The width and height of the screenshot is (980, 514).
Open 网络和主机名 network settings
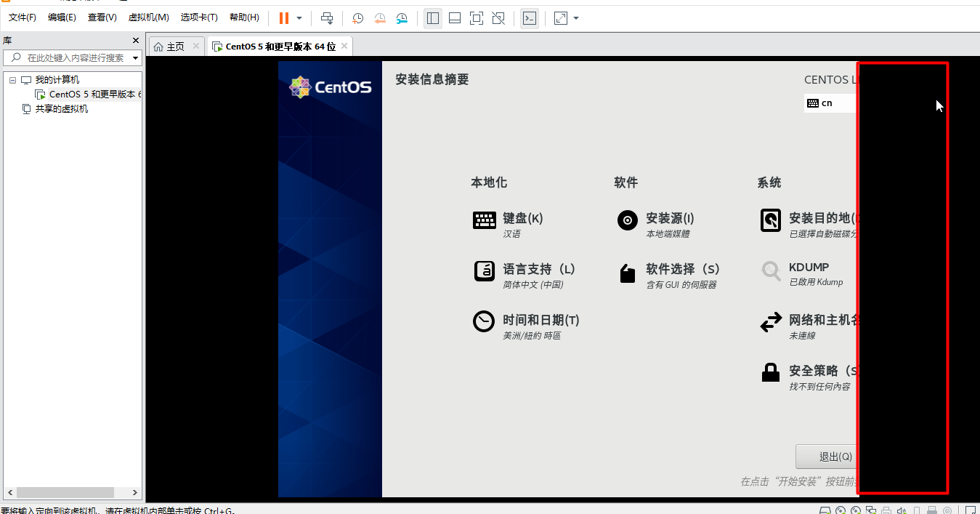click(809, 326)
